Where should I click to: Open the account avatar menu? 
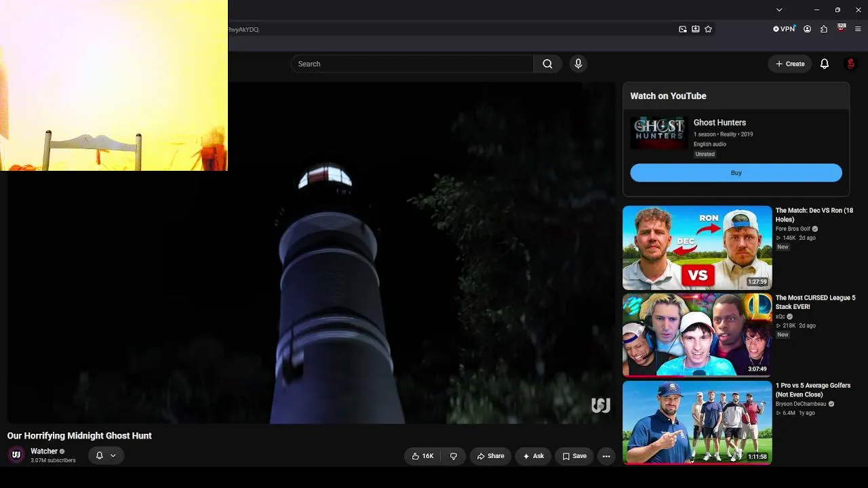click(x=851, y=64)
